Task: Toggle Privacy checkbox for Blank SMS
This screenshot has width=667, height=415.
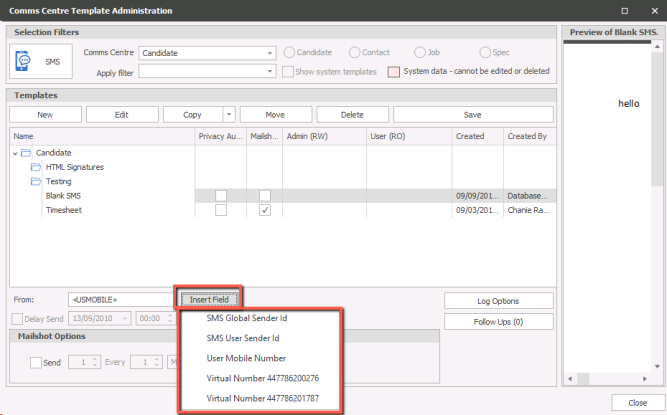Action: [220, 196]
